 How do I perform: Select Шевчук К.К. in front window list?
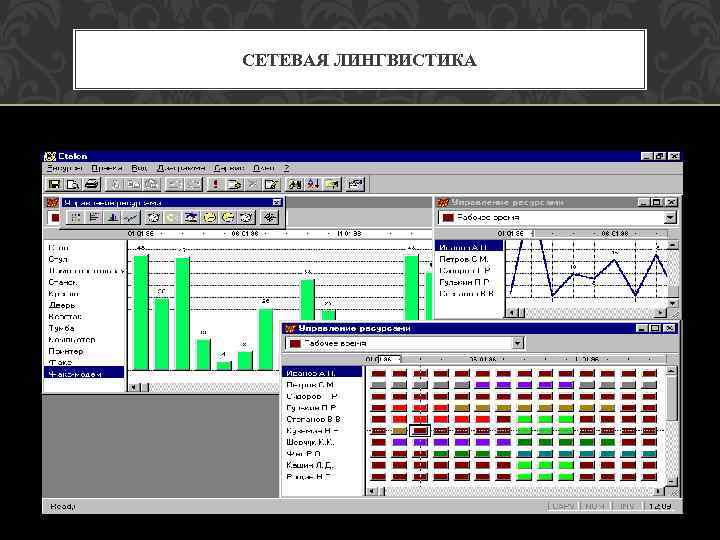tap(310, 442)
